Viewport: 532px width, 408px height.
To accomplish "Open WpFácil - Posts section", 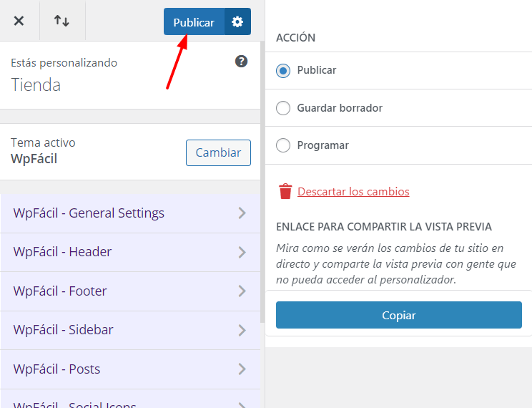I will [x=130, y=369].
